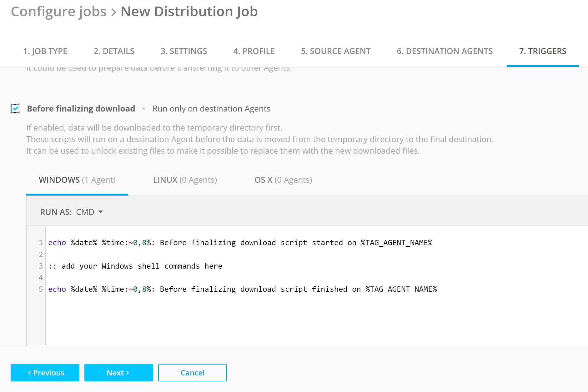Go to the Job Type step tab
Screen dimensions: 588x392
(x=45, y=51)
